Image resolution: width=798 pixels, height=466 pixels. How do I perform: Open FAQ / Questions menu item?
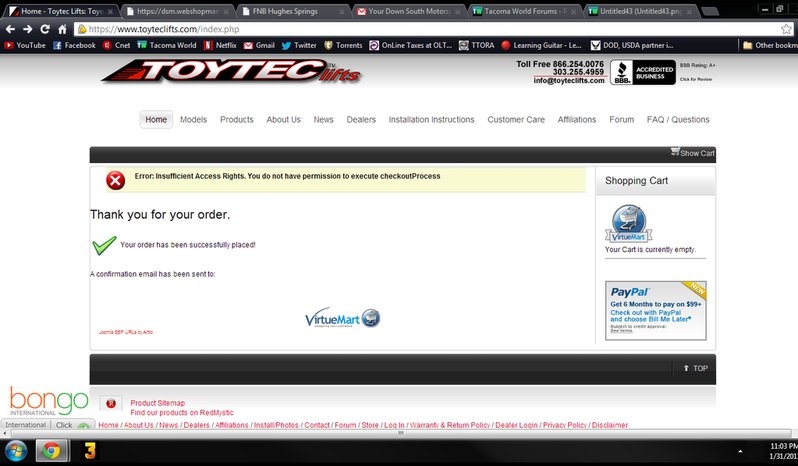pos(678,120)
